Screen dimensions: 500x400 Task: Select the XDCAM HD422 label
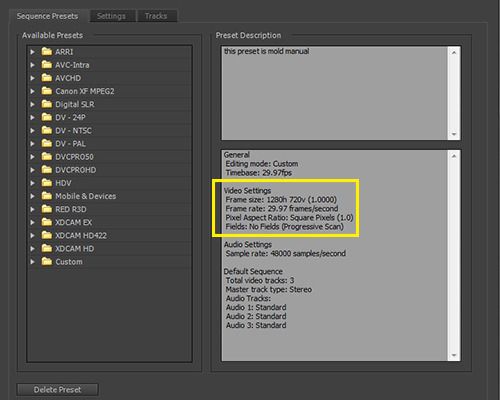pyautogui.click(x=81, y=235)
